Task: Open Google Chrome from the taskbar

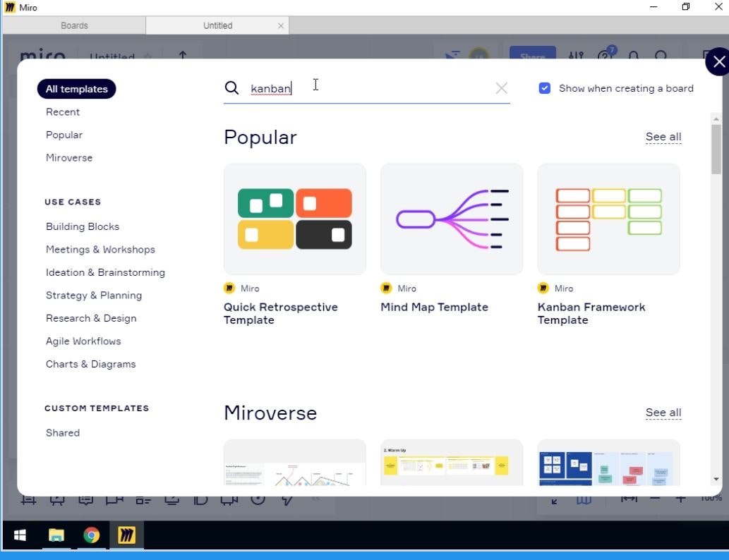Action: [92, 535]
